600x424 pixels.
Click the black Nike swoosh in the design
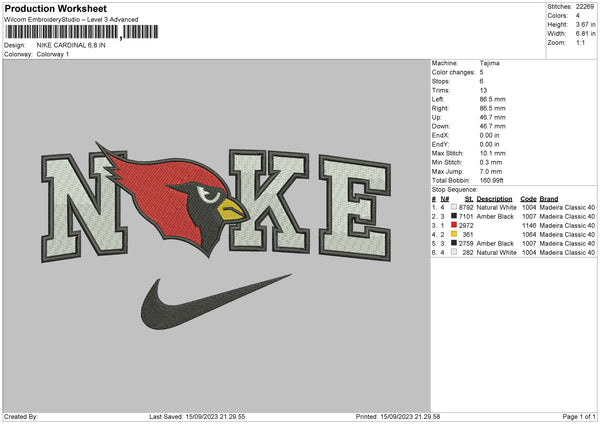pyautogui.click(x=216, y=302)
